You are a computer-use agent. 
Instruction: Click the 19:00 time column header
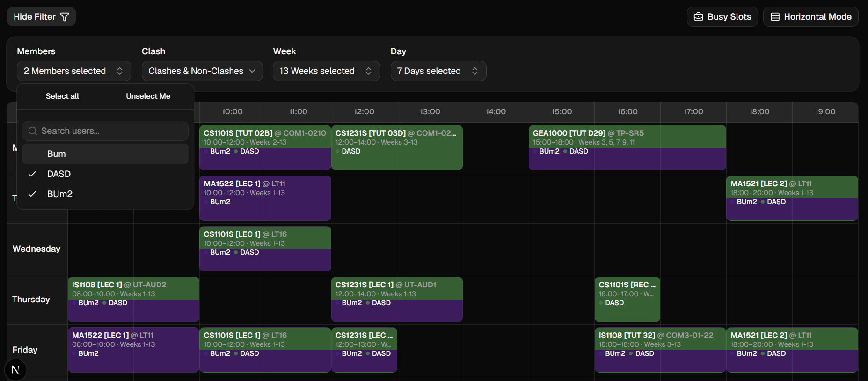point(825,112)
